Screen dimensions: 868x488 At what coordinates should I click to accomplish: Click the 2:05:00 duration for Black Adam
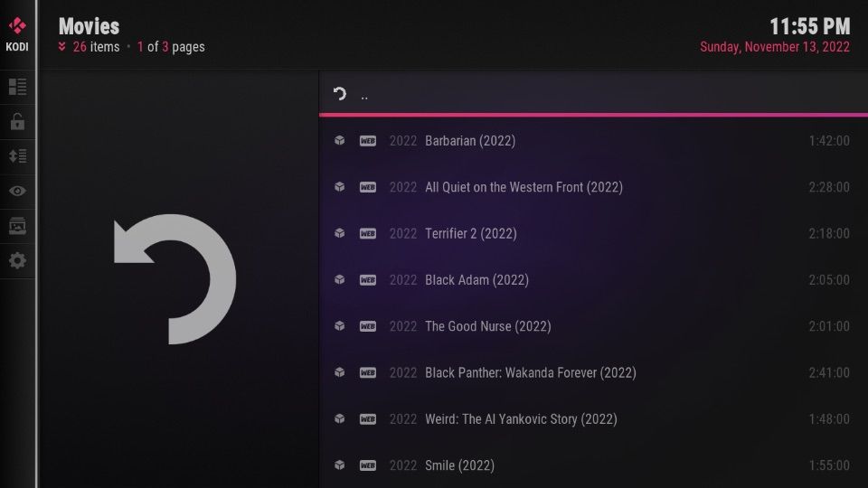[x=829, y=280]
